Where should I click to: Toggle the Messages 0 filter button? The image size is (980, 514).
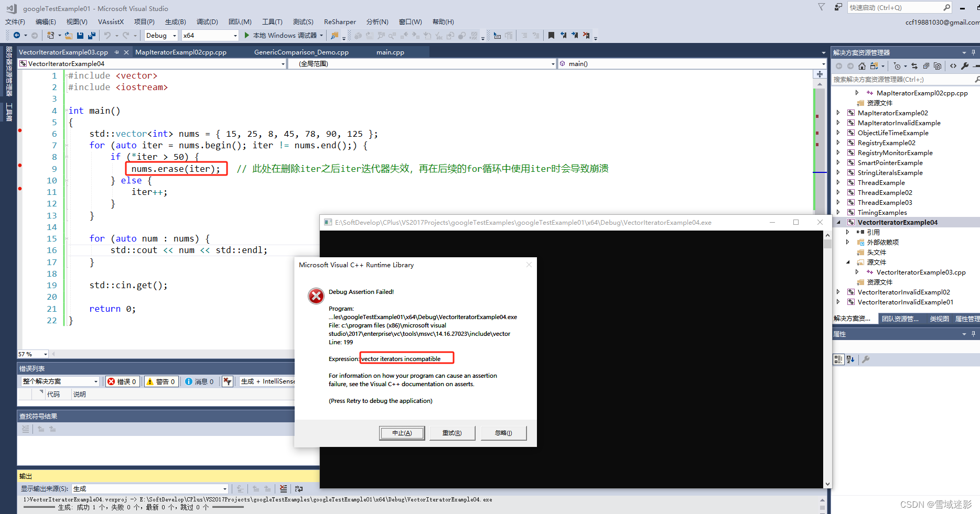(x=200, y=381)
